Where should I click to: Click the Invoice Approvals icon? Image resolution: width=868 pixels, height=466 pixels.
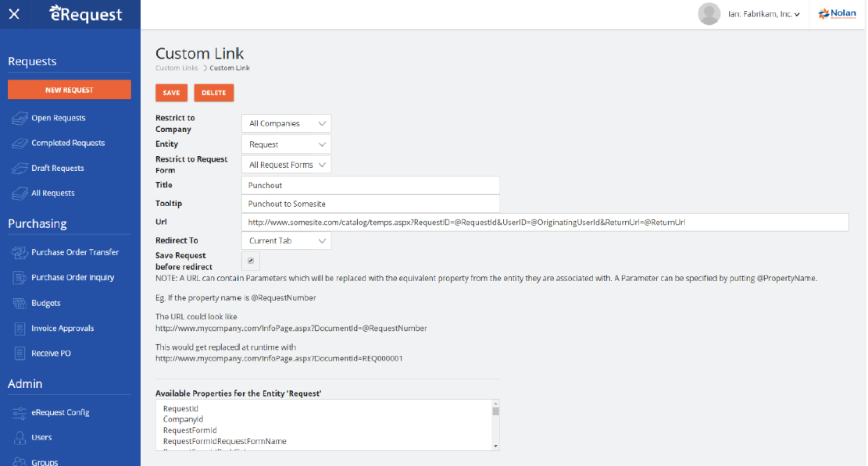click(20, 329)
